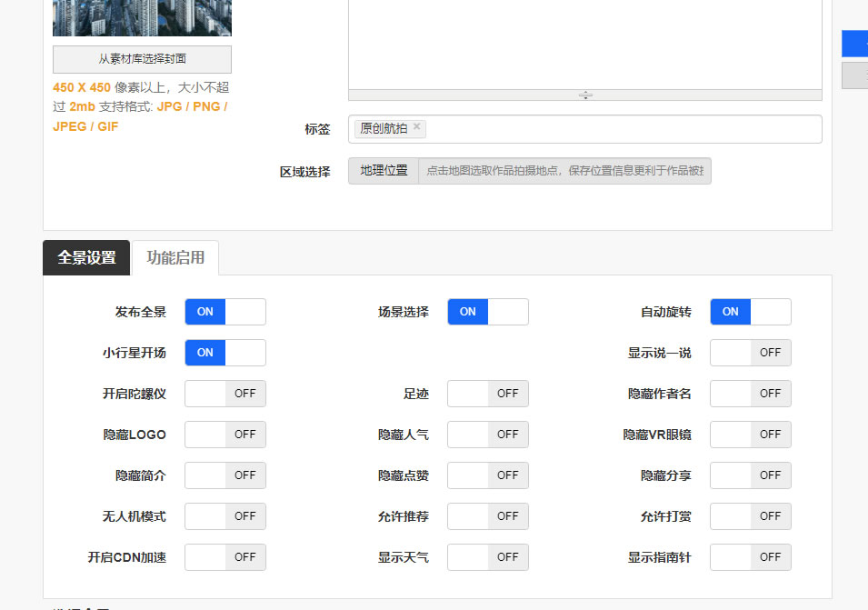Click the 从素材库选择封面 button
868x610 pixels.
pyautogui.click(x=141, y=59)
